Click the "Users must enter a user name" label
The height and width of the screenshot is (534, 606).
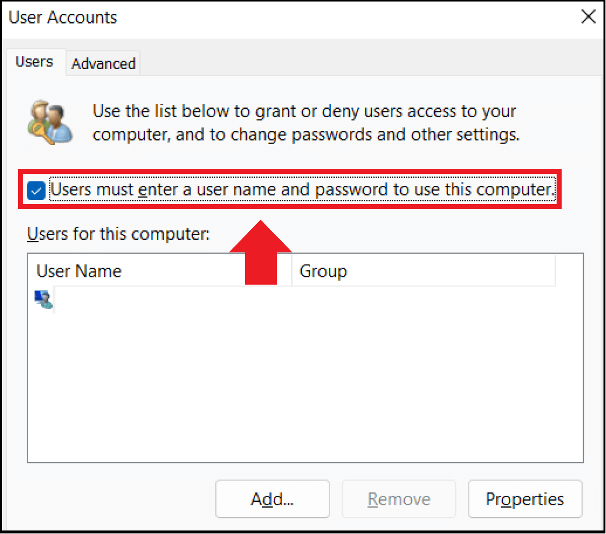[302, 189]
